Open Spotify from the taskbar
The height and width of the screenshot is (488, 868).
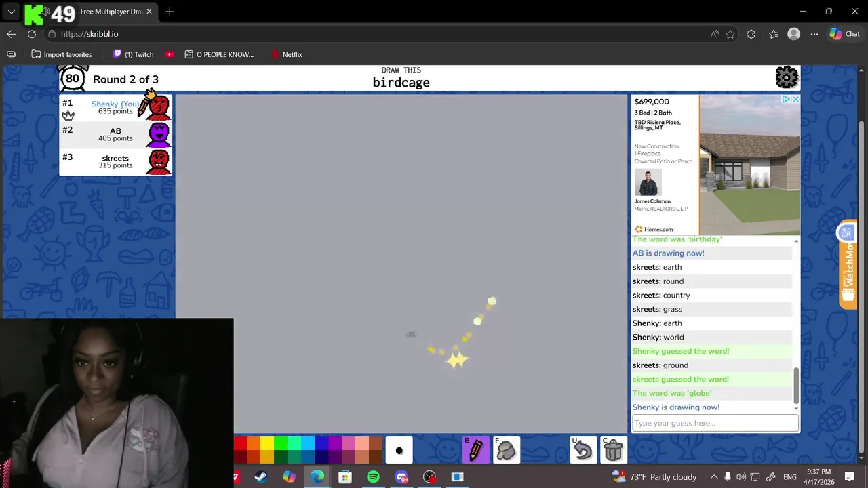(373, 477)
